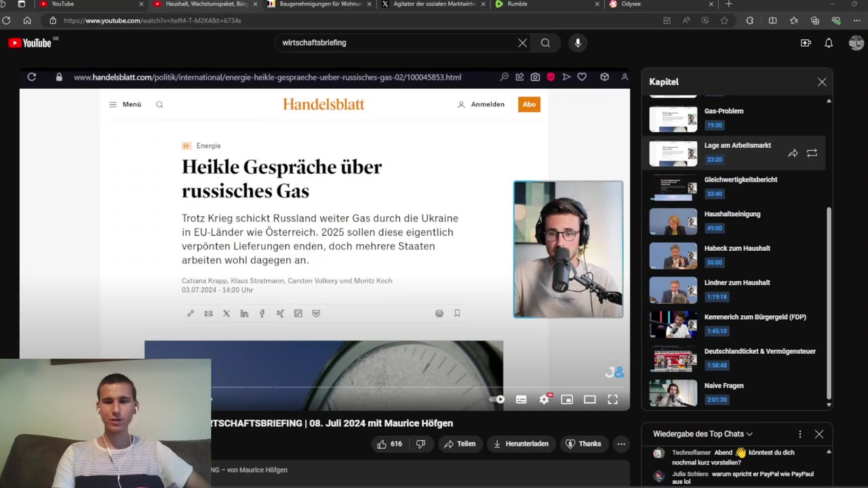The height and width of the screenshot is (488, 868).
Task: Open a new browser tab
Action: click(729, 4)
